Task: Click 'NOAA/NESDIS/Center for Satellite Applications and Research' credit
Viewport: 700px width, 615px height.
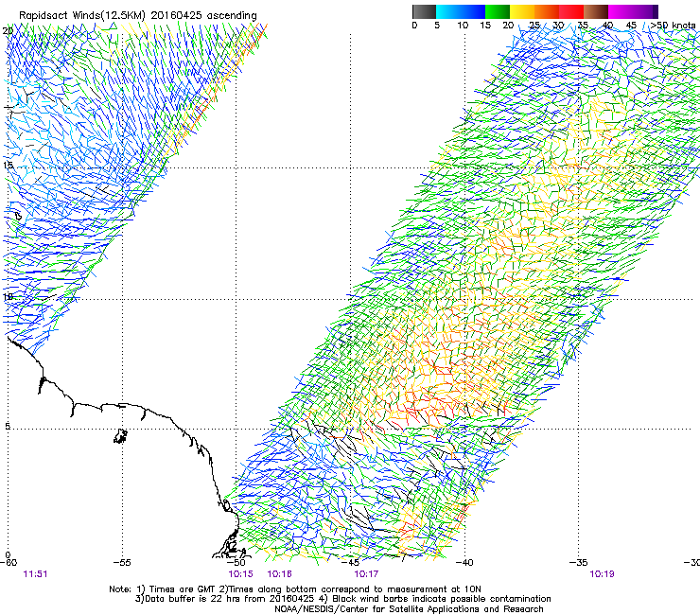Action: pyautogui.click(x=409, y=609)
